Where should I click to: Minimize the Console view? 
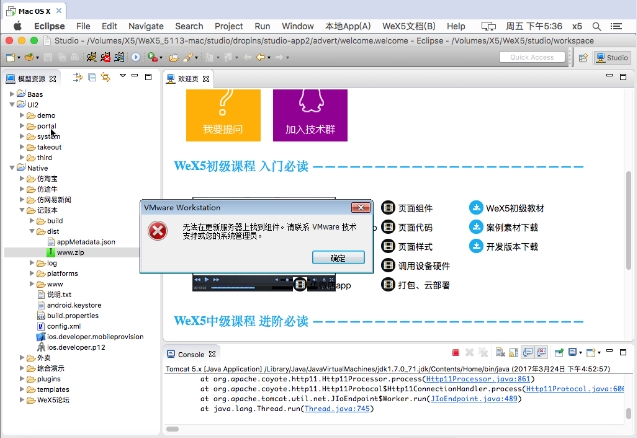click(609, 351)
